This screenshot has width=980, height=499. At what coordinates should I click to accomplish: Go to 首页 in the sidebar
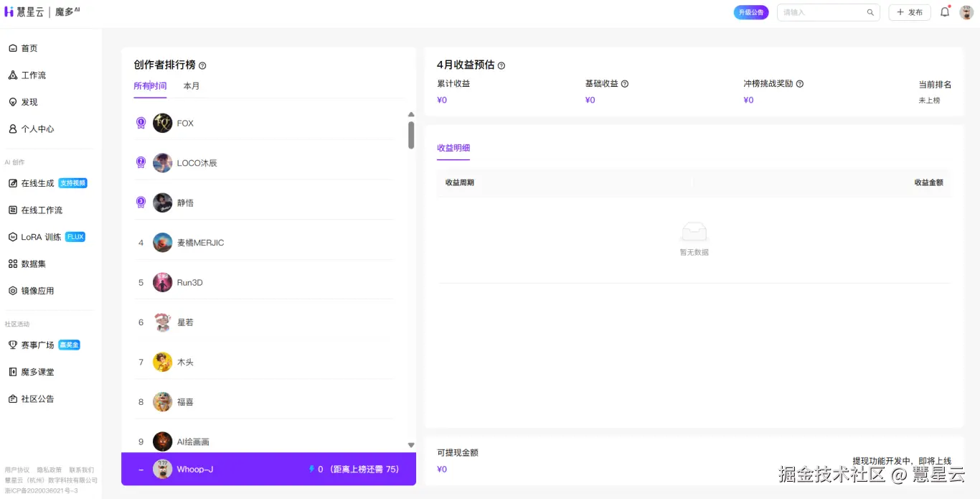click(x=29, y=48)
